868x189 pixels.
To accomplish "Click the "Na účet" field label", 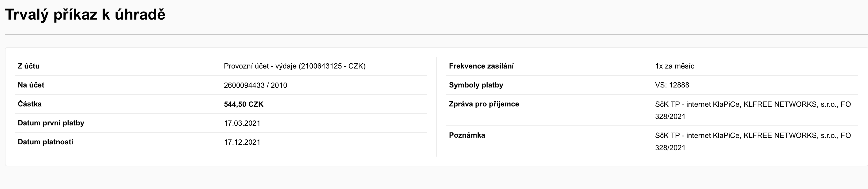I will [31, 85].
